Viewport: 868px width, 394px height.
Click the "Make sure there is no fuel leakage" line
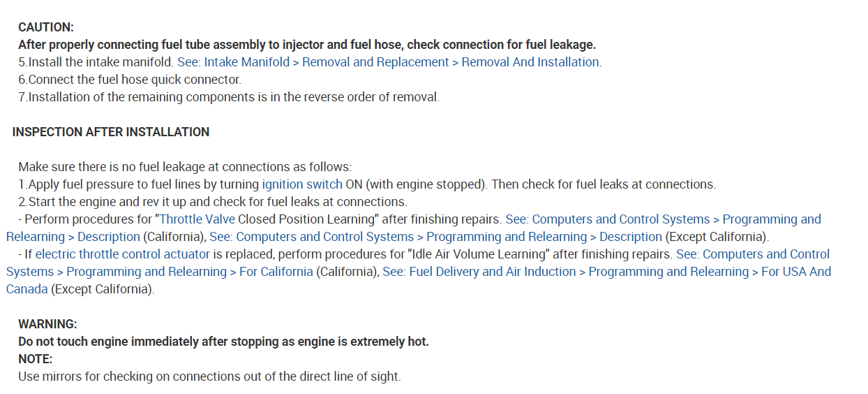point(185,167)
